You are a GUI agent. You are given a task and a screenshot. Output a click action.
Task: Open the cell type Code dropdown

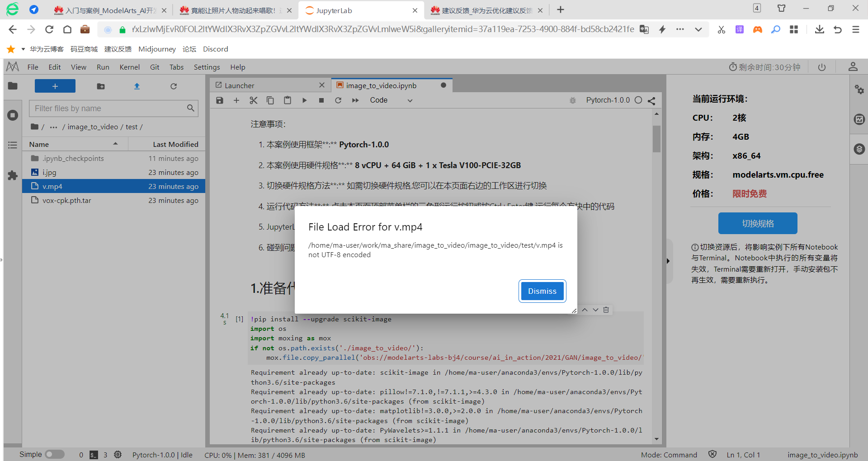(391, 100)
